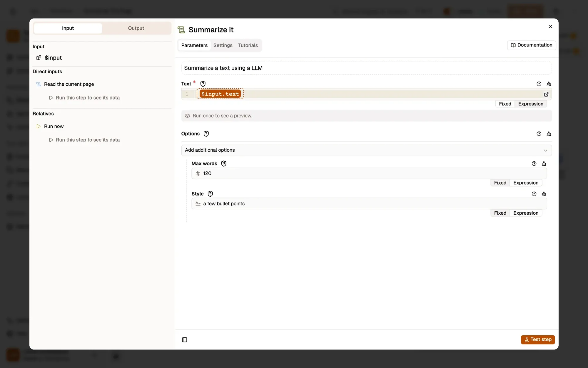This screenshot has height=368, width=588.
Task: Click the shield icon next to Max words
Action: pos(224,164)
